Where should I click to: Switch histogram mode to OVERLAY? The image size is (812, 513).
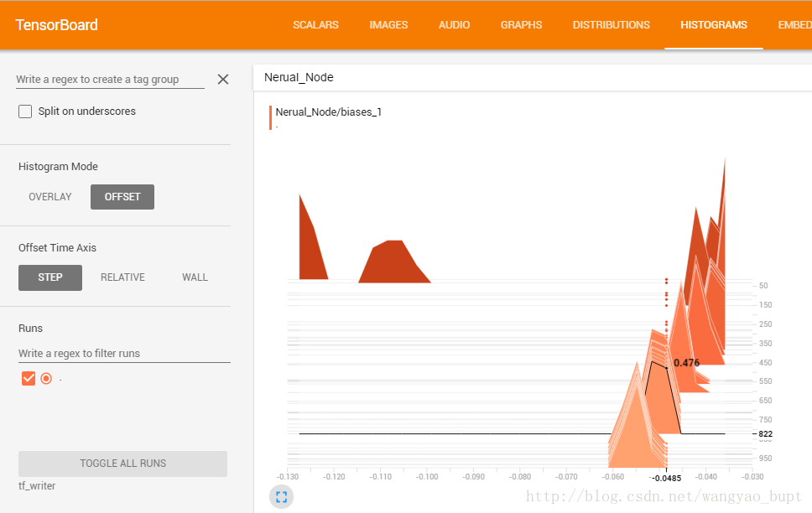[x=50, y=197]
